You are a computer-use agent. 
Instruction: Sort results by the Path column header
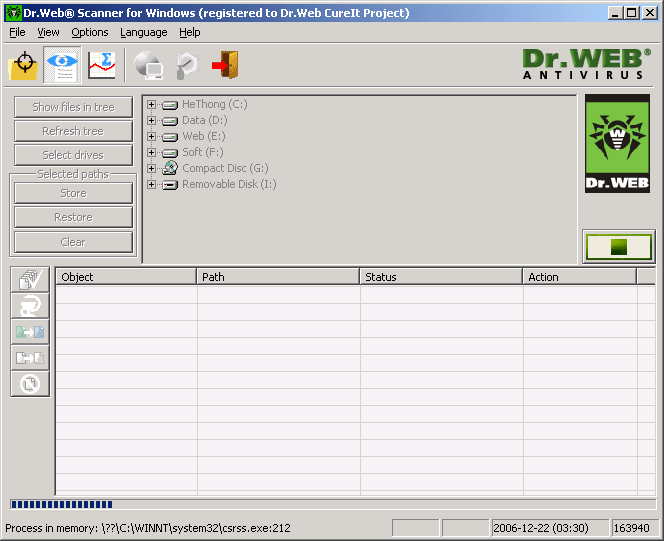click(x=278, y=277)
